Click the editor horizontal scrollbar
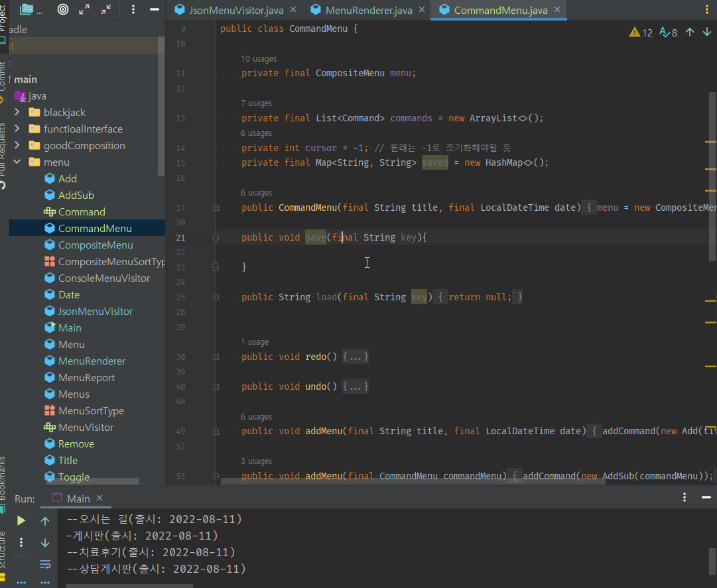This screenshot has height=588, width=717. point(413,481)
